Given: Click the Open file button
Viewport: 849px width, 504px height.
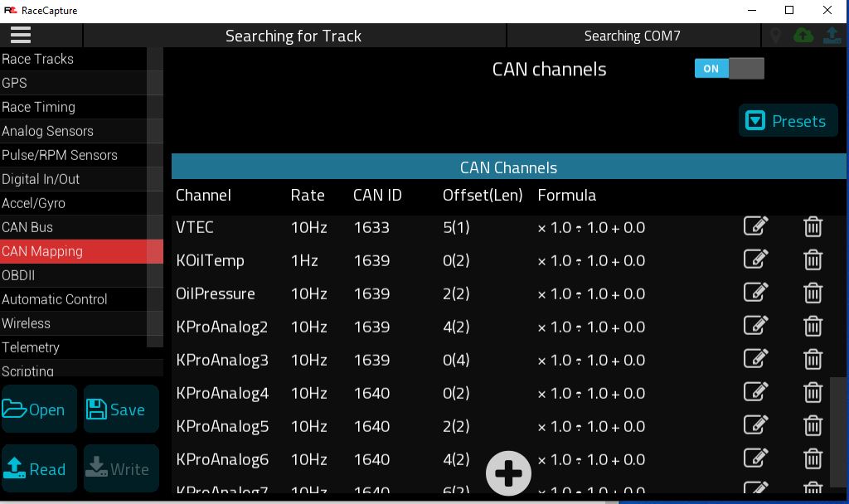Looking at the screenshot, I should click(x=39, y=409).
